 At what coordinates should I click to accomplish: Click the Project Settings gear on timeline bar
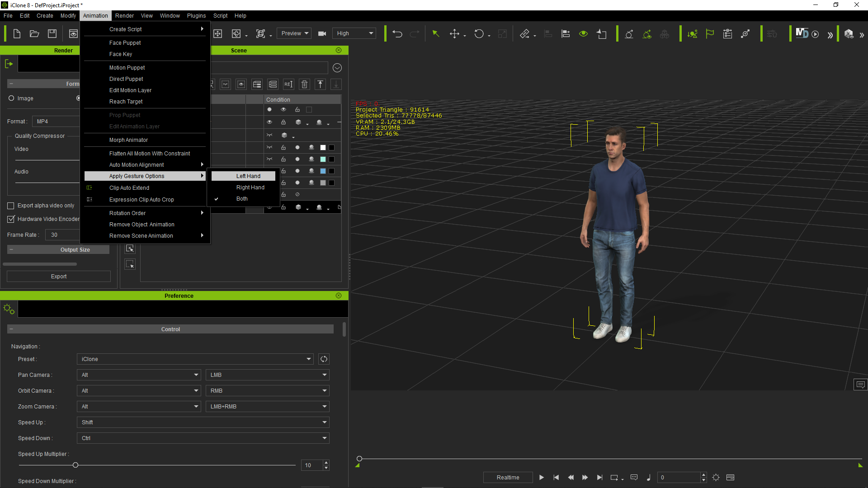coord(716,478)
